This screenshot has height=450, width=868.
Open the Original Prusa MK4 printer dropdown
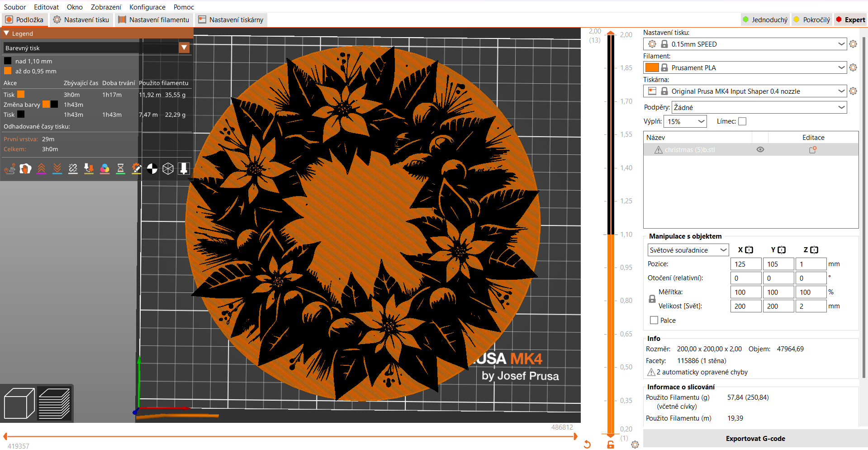(x=745, y=91)
